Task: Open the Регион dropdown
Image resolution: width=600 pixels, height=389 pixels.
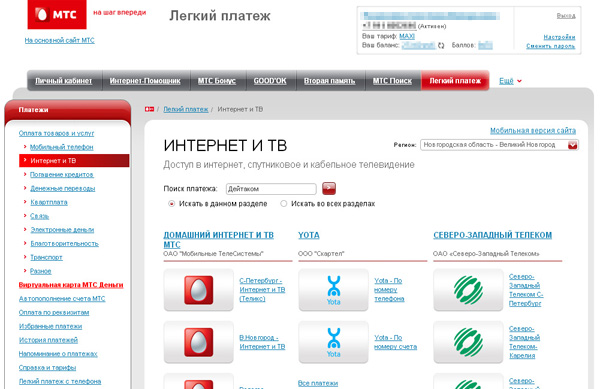Action: pos(499,145)
